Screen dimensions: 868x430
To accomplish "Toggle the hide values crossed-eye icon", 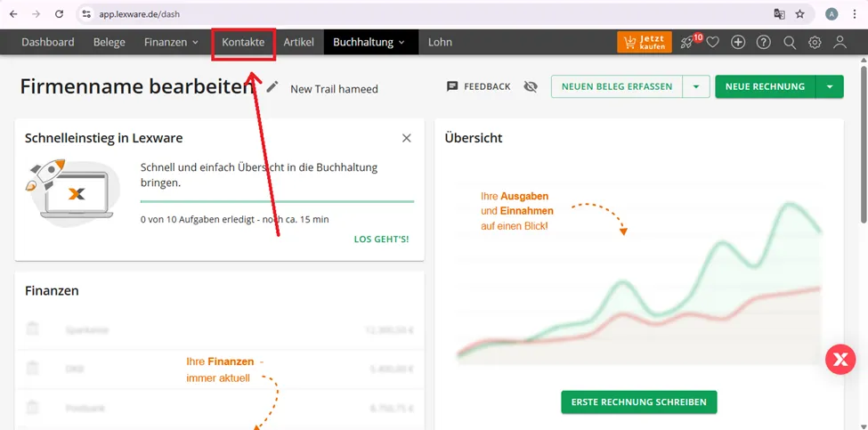I will (531, 87).
